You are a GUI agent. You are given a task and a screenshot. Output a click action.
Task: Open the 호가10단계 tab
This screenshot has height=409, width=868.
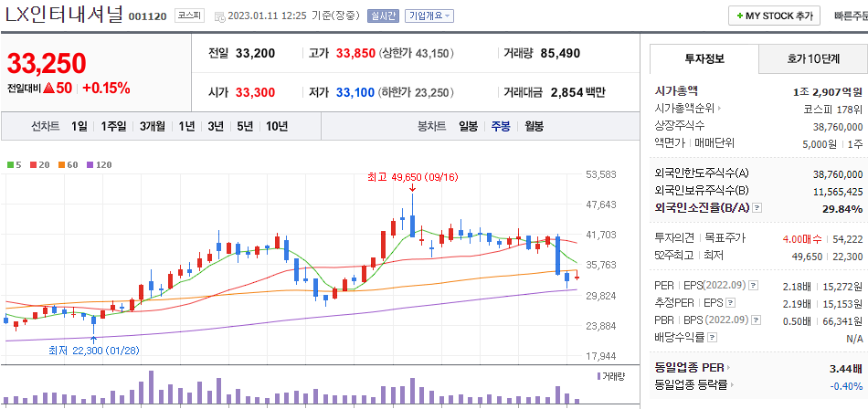point(812,58)
